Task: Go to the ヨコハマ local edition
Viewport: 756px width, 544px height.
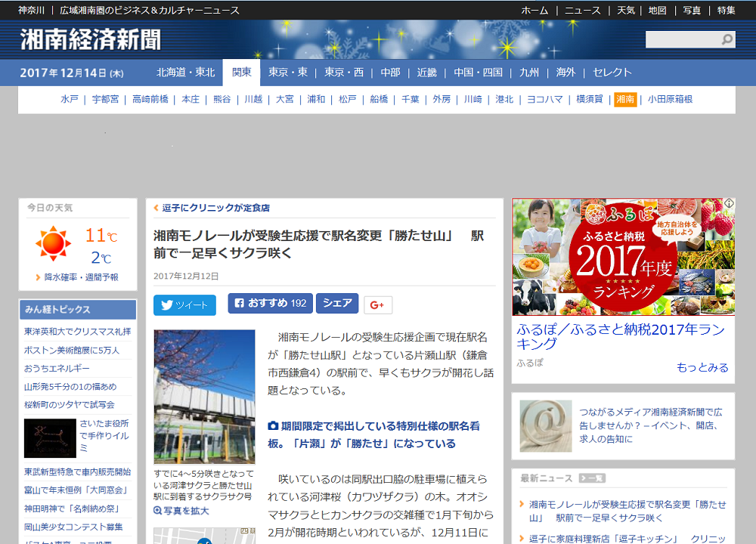Action: tap(545, 99)
